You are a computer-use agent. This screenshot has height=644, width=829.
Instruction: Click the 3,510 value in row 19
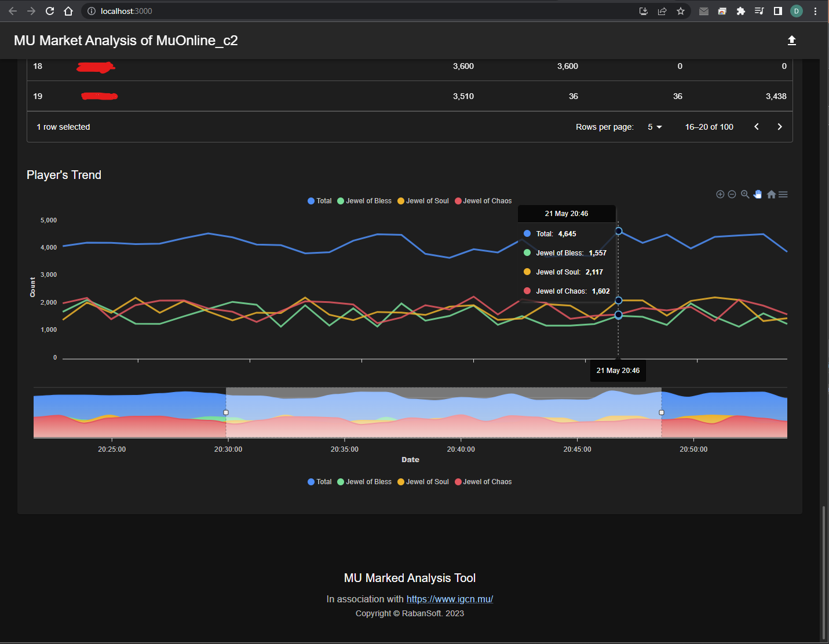(x=463, y=96)
